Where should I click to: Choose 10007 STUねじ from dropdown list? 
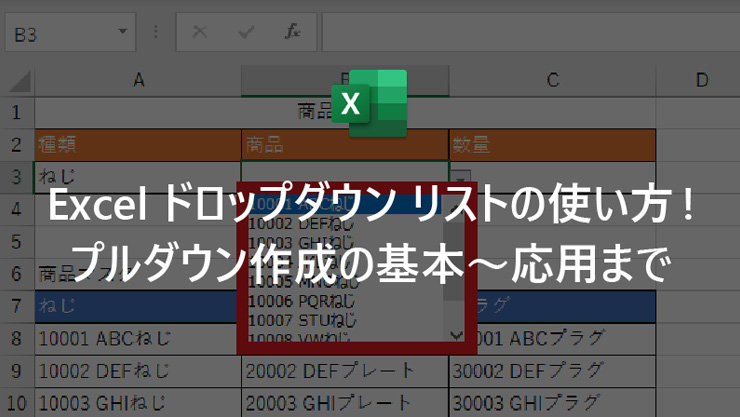[x=345, y=320]
